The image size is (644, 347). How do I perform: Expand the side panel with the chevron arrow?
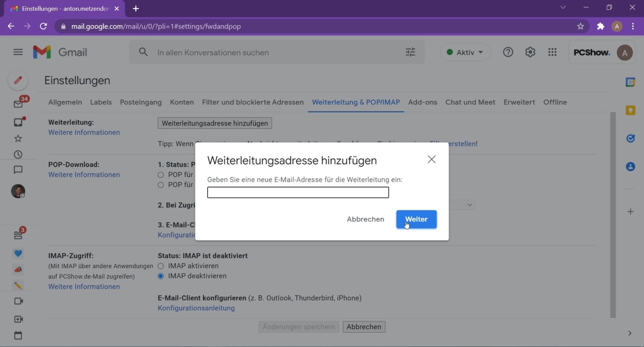tap(630, 333)
